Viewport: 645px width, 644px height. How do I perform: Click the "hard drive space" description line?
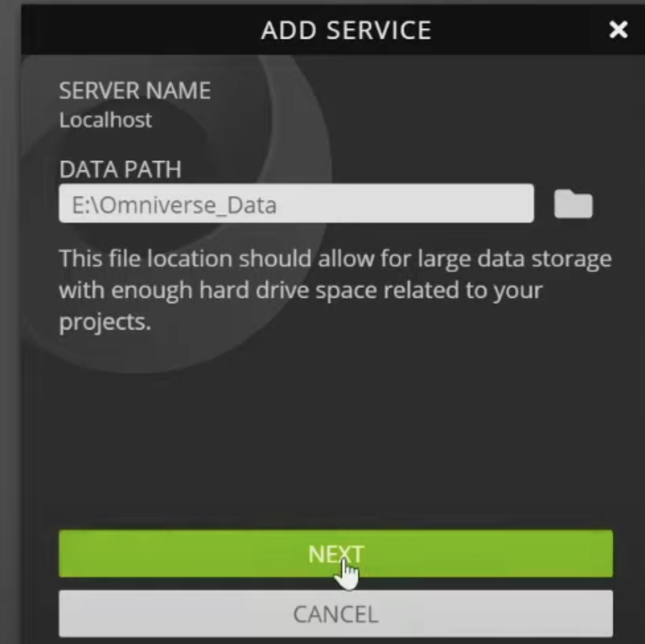301,290
